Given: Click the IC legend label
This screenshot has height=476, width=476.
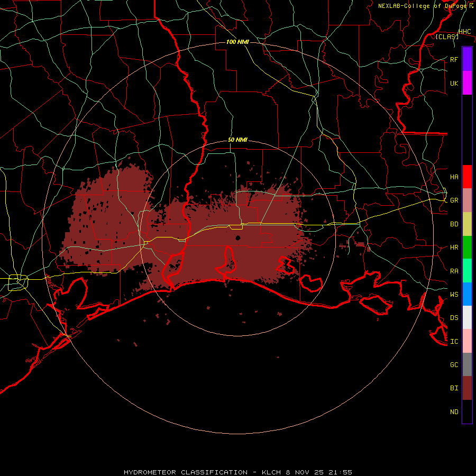Looking at the screenshot, I should pyautogui.click(x=454, y=341).
